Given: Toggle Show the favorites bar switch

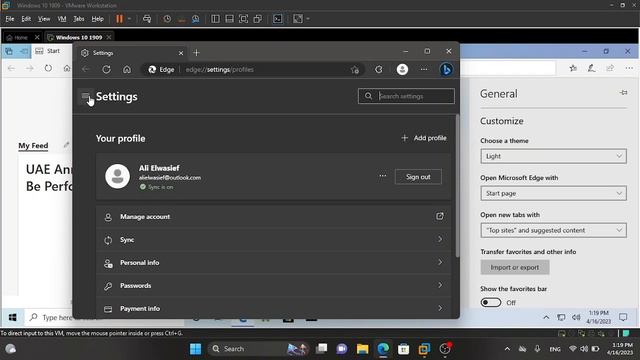Looking at the screenshot, I should point(491,302).
